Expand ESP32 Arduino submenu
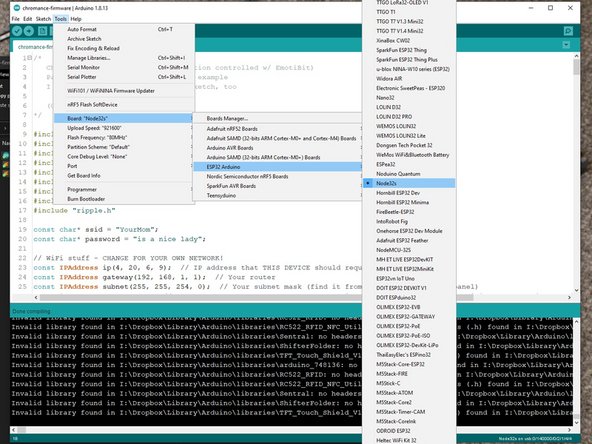 [278, 167]
